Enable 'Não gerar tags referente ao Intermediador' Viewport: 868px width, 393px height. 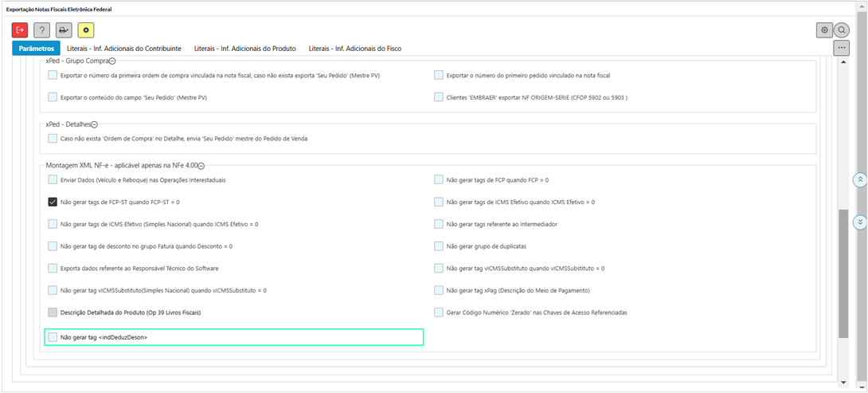coord(439,224)
